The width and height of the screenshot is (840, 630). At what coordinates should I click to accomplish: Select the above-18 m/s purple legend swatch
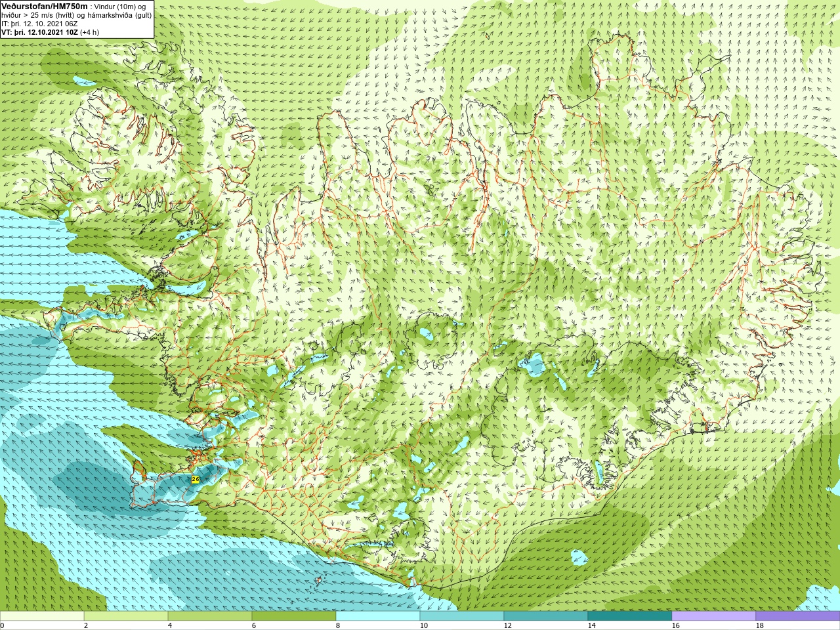coord(798,616)
